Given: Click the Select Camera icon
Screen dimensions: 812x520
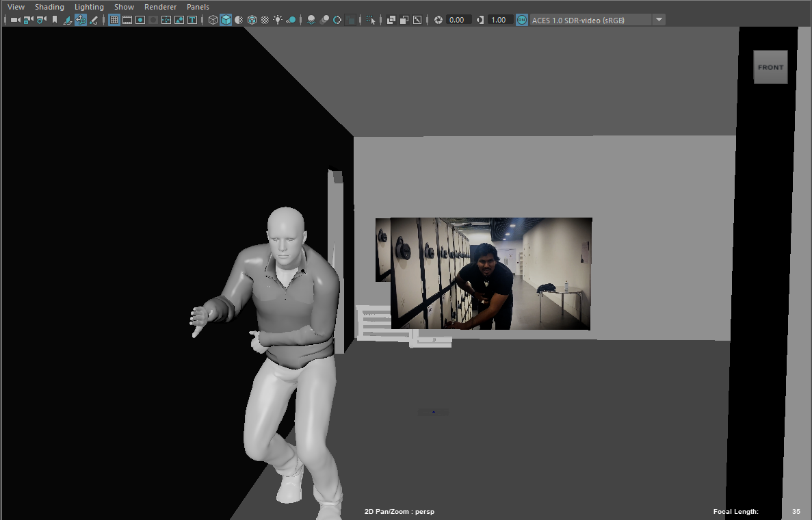Looking at the screenshot, I should click(15, 20).
